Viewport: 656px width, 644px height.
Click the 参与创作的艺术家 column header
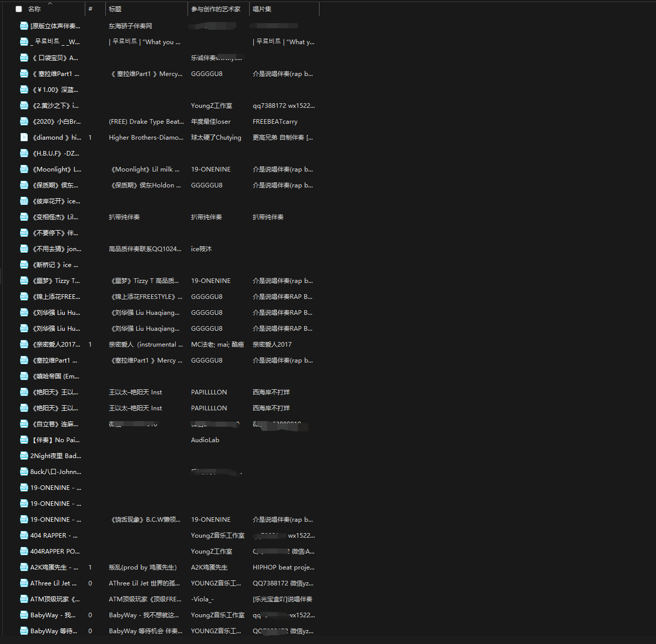[x=216, y=9]
